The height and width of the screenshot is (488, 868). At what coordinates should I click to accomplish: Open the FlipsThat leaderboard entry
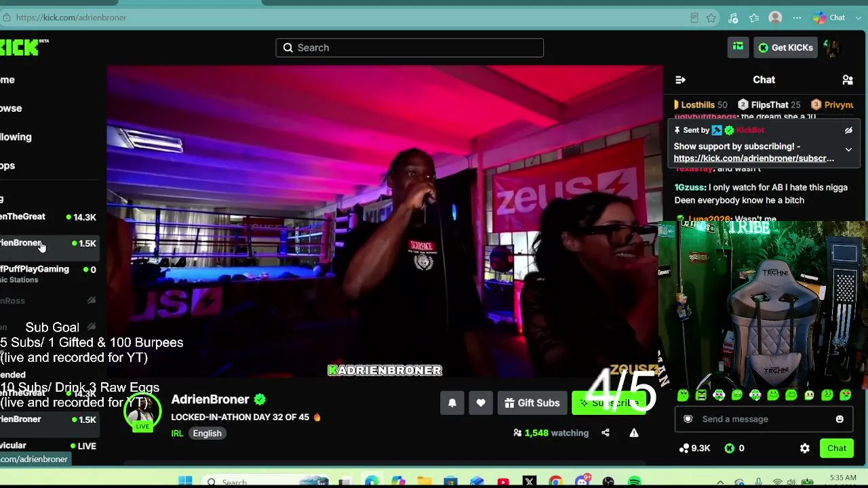pos(769,105)
